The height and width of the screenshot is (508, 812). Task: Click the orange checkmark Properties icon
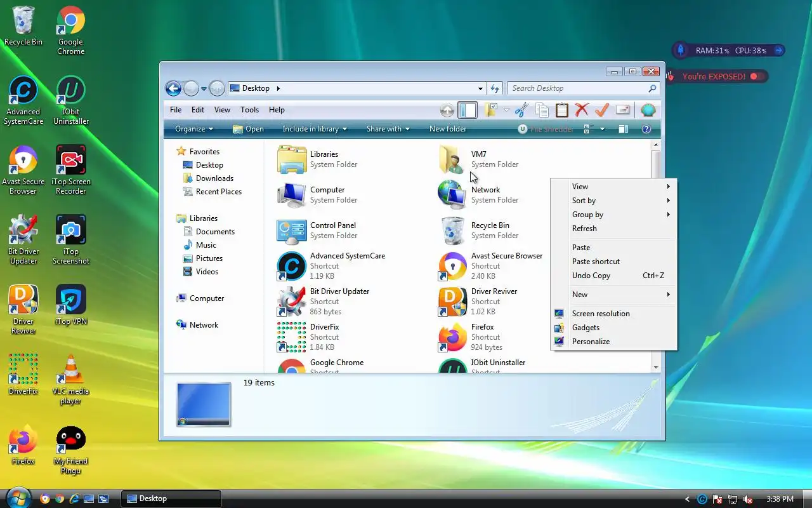pyautogui.click(x=602, y=110)
